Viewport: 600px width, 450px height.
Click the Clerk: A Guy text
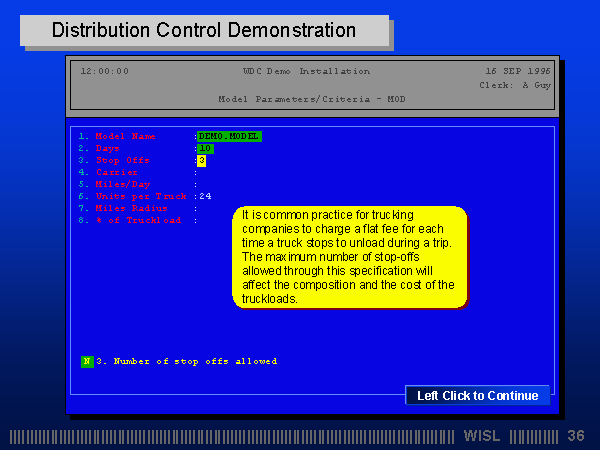[515, 85]
